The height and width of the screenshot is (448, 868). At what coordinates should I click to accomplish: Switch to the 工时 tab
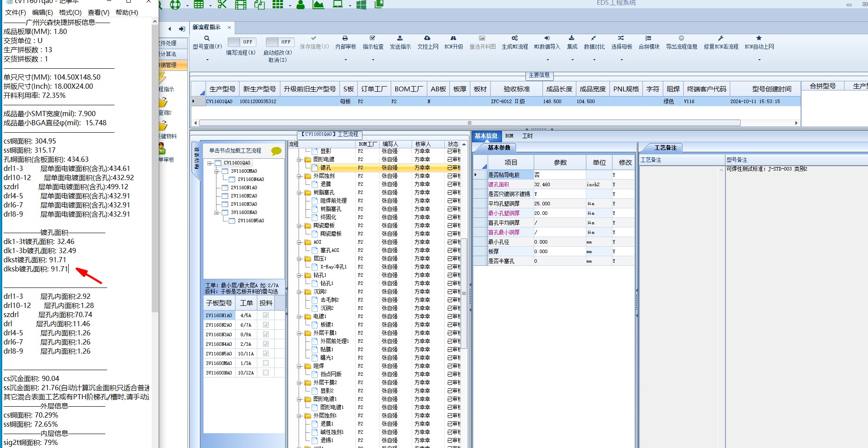[x=528, y=136]
